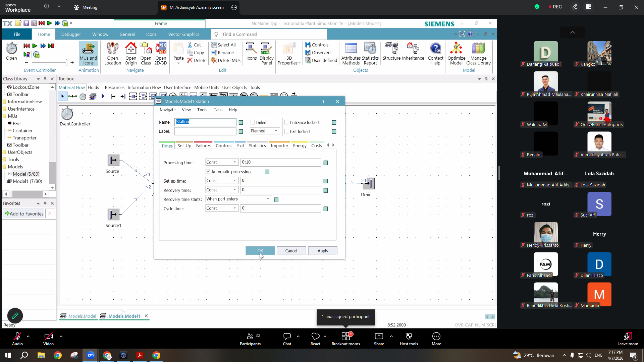This screenshot has width=644, height=362.
Task: Click the red Reset Simulation icon
Action: coord(27,46)
